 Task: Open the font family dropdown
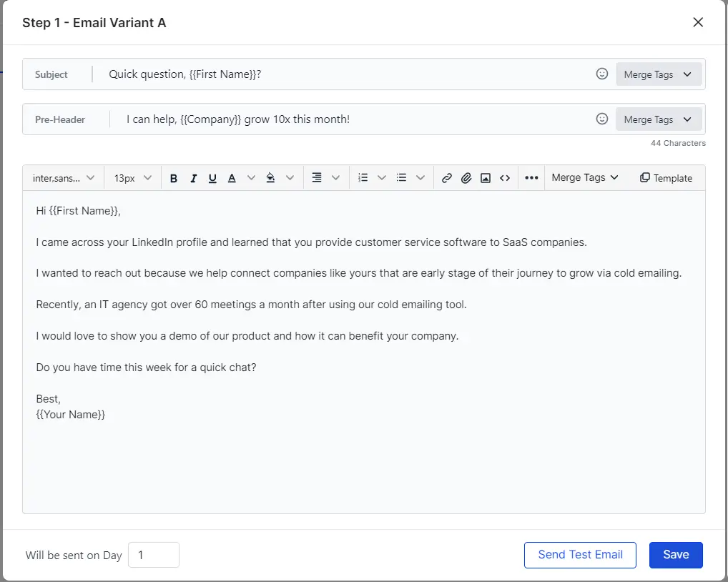(64, 179)
